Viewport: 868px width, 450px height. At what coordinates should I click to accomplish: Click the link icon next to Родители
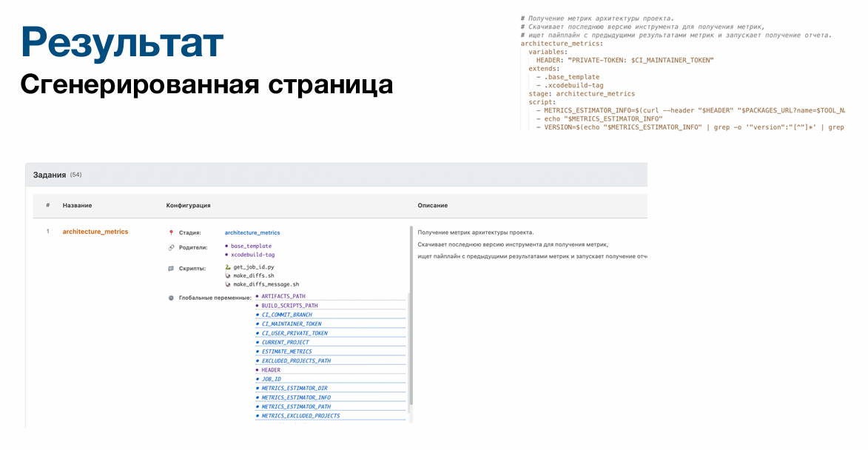[x=171, y=248]
